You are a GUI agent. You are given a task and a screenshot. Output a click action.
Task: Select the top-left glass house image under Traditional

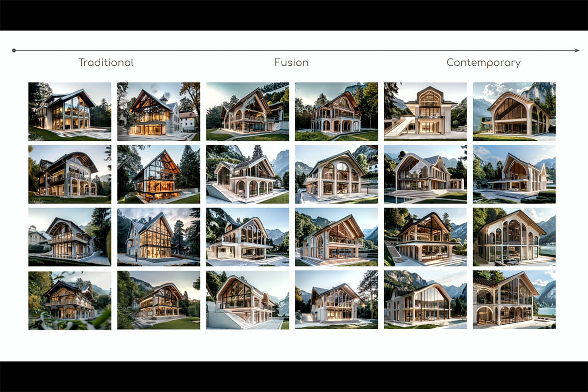[70, 111]
